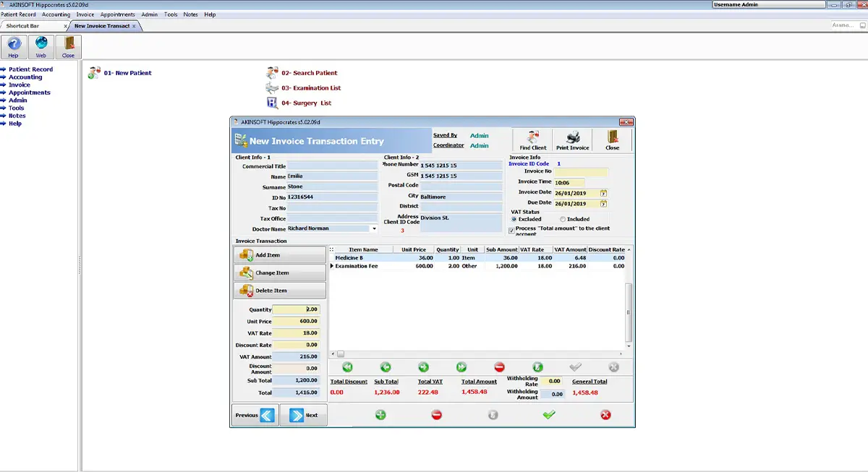
Task: Click Change Item button
Action: [280, 273]
